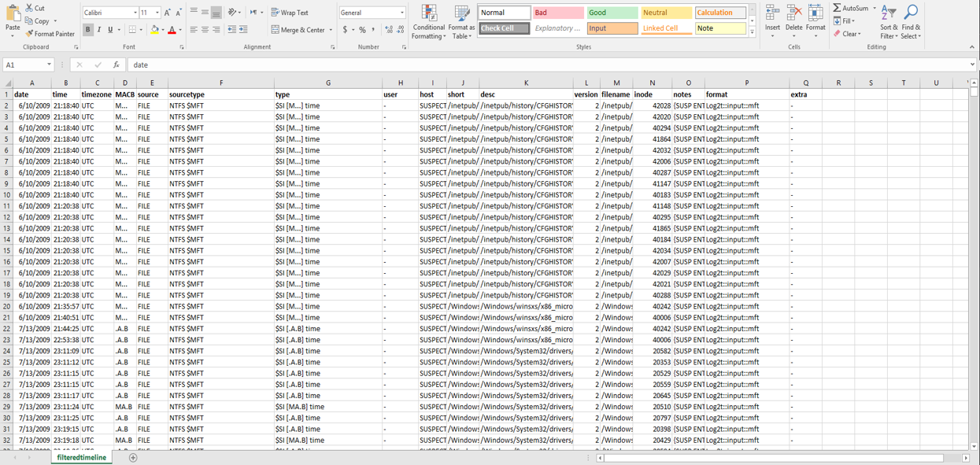The image size is (980, 465).
Task: Select the filteredtimeline sheet tab
Action: [81, 457]
